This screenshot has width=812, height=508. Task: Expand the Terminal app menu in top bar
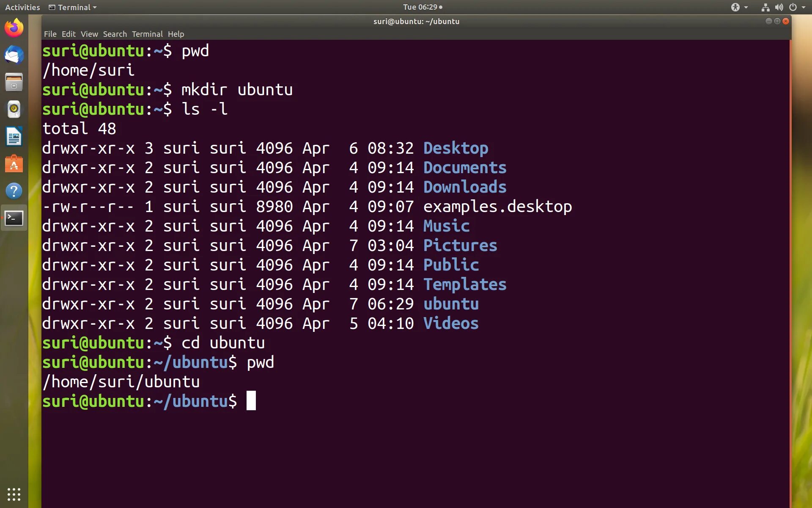pos(73,7)
